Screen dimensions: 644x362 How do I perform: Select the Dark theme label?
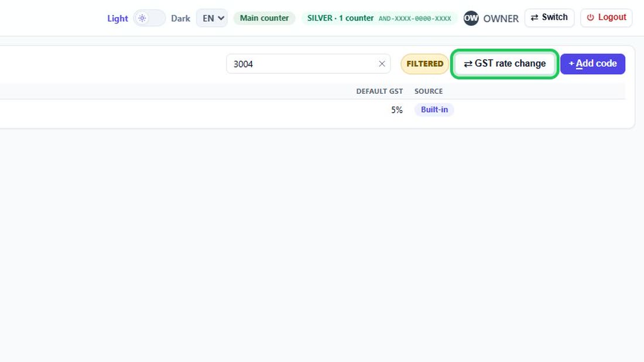click(180, 19)
